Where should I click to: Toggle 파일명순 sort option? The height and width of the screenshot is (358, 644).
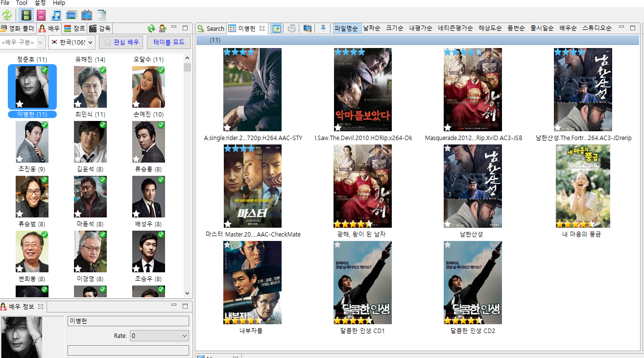[x=346, y=28]
